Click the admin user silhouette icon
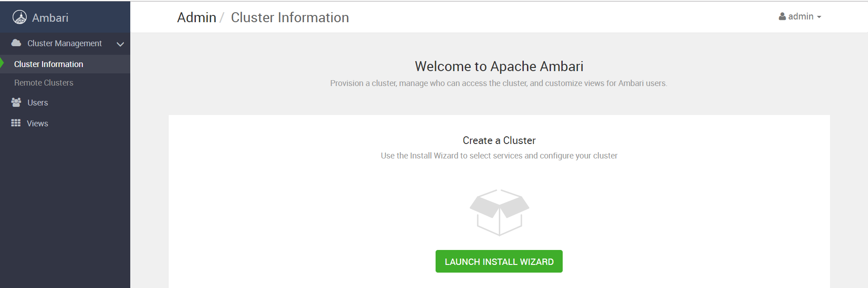This screenshot has width=868, height=288. coord(782,17)
